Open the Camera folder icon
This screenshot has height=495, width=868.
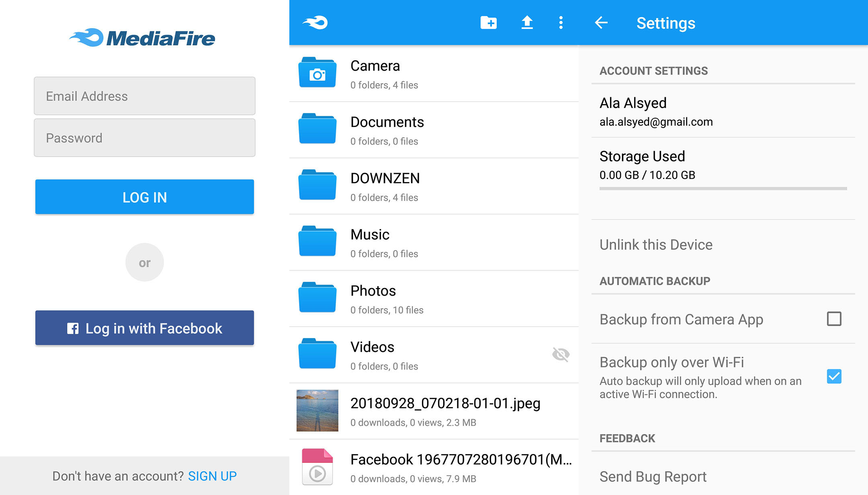317,73
